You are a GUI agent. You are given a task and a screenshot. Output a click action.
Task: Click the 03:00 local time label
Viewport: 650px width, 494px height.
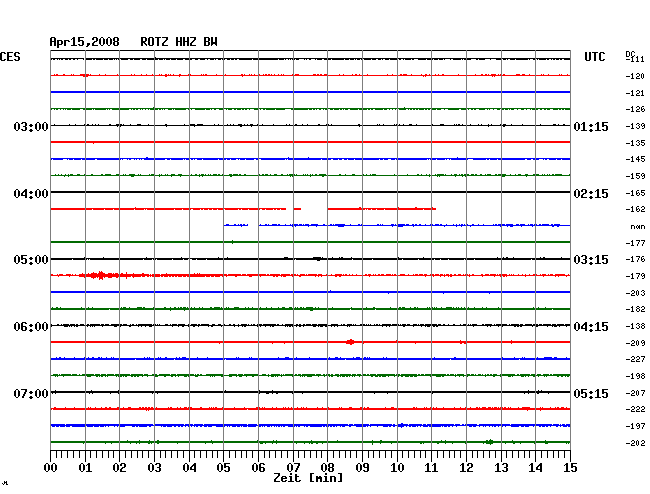31,126
